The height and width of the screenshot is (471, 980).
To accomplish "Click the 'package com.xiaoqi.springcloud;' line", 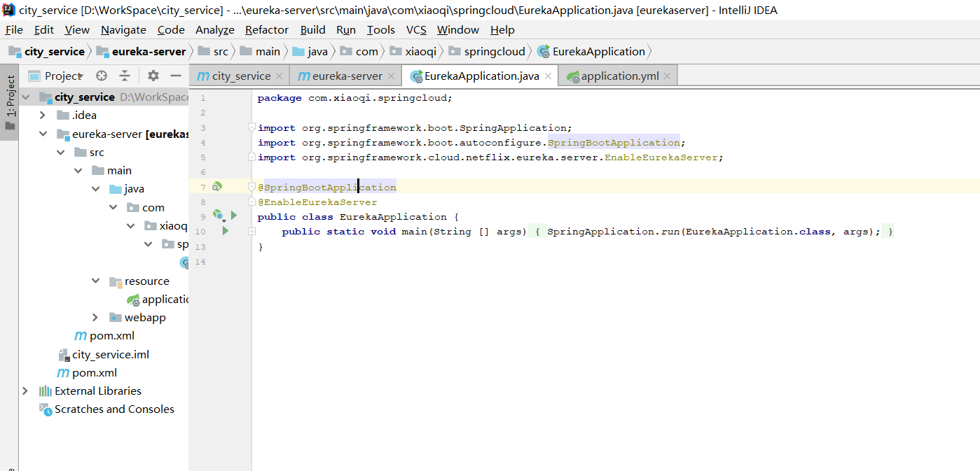I will tap(355, 98).
